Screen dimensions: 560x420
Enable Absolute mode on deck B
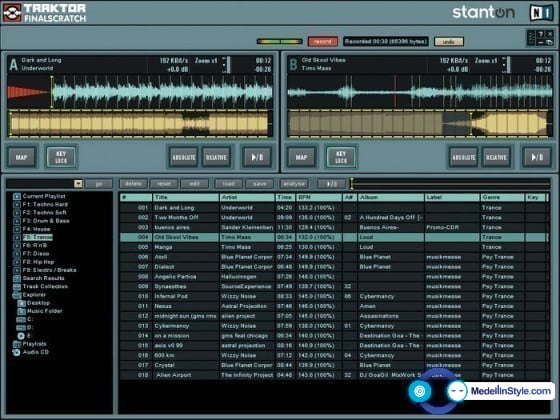click(464, 157)
